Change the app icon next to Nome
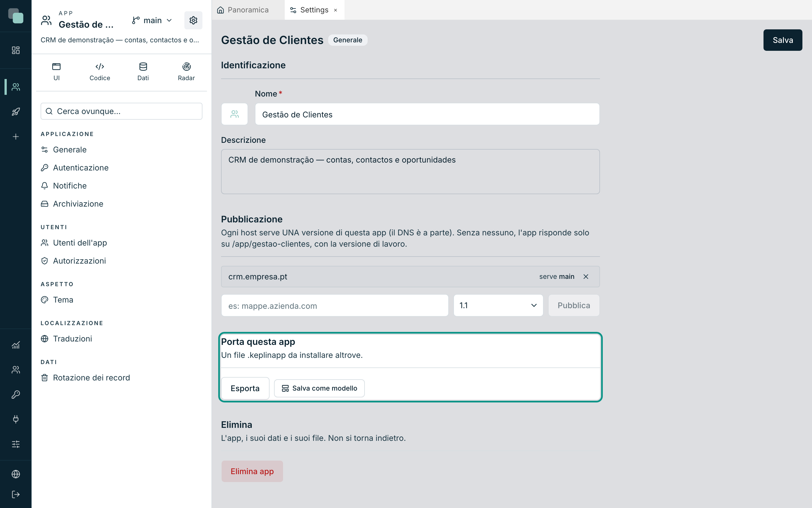 pyautogui.click(x=235, y=114)
